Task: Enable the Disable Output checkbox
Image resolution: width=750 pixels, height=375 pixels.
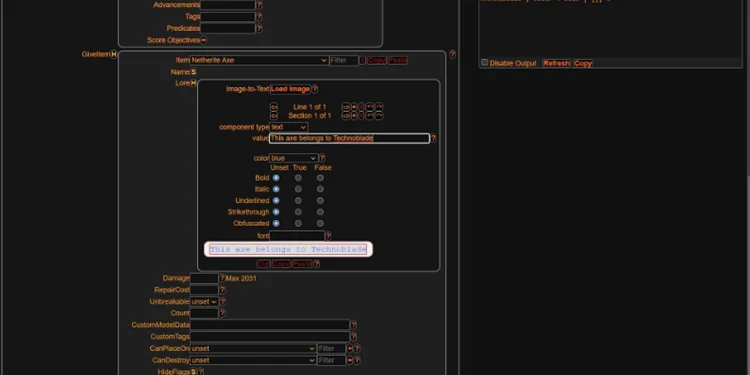Action: [x=485, y=63]
